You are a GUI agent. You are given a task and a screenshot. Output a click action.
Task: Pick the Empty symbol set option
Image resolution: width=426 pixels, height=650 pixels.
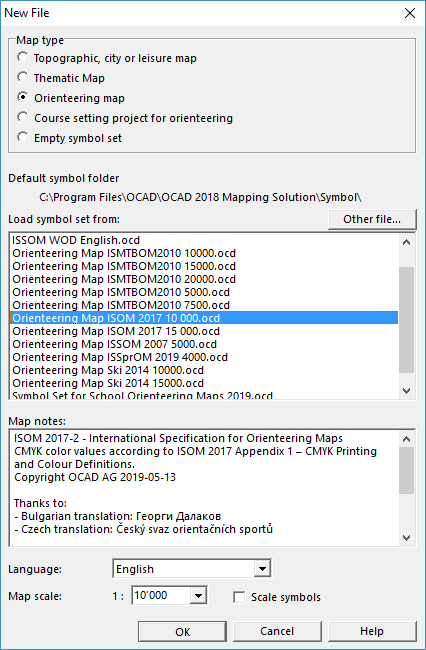[x=23, y=137]
